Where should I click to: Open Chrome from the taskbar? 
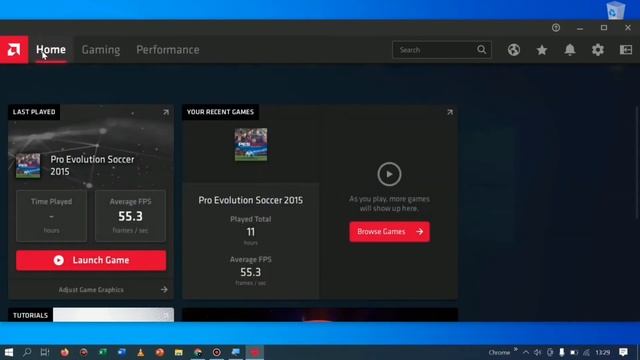click(198, 352)
